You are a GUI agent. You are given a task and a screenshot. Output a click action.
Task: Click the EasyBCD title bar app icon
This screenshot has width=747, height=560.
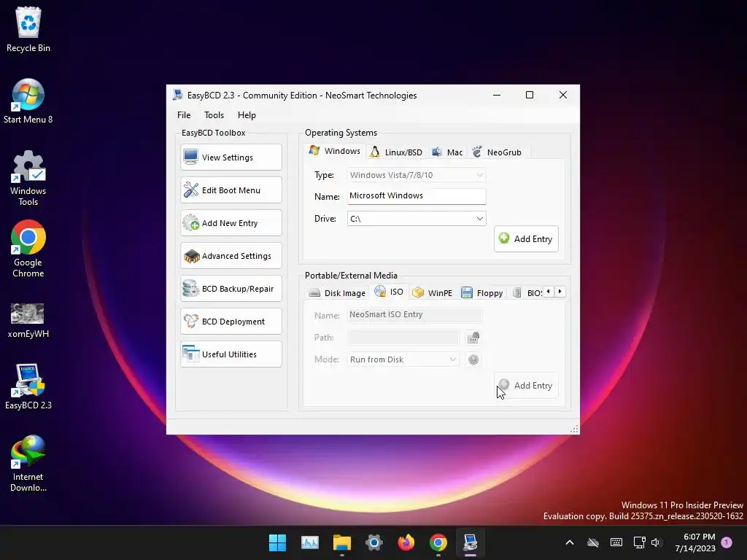[178, 95]
